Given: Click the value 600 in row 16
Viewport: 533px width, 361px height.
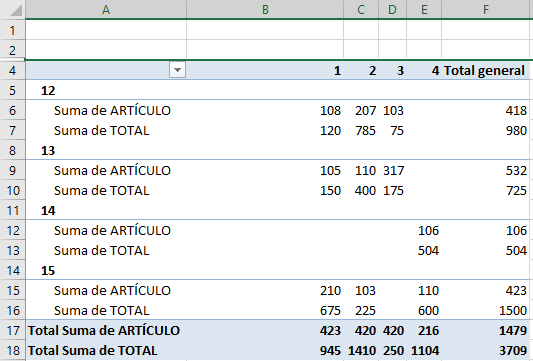Looking at the screenshot, I should click(x=428, y=311).
